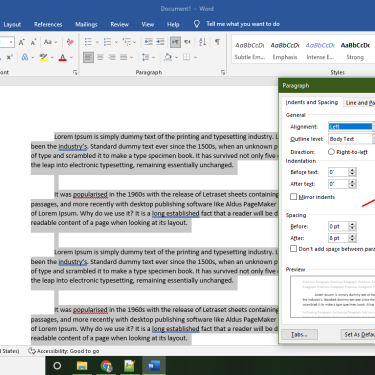This screenshot has width=375, height=375.
Task: Click the Sort A to Z icon
Action: (202, 42)
